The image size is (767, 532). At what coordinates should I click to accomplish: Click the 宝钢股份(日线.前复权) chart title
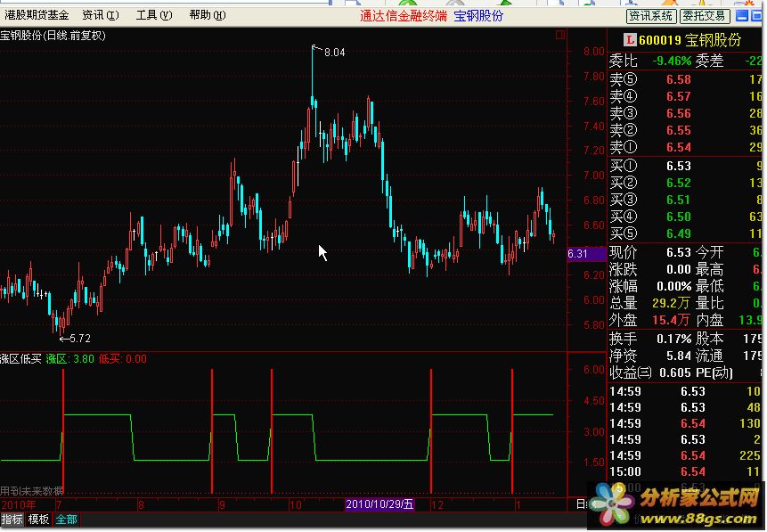point(53,36)
